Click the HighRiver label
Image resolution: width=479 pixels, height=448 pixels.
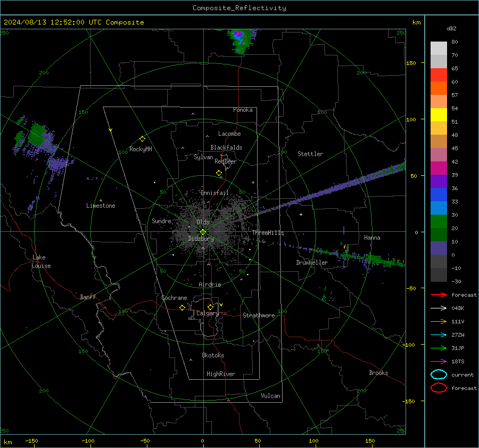[221, 374]
